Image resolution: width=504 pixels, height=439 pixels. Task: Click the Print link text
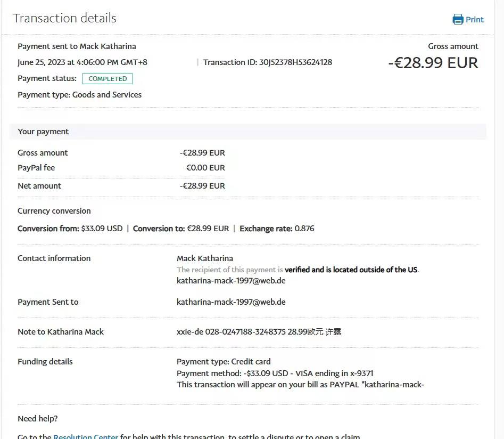point(474,20)
